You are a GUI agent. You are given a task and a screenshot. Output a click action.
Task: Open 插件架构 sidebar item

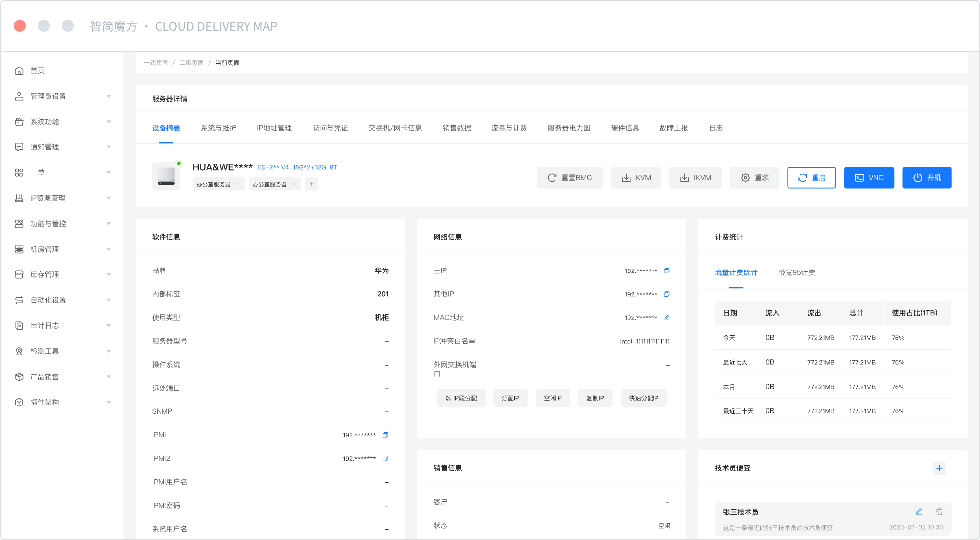[x=62, y=402]
